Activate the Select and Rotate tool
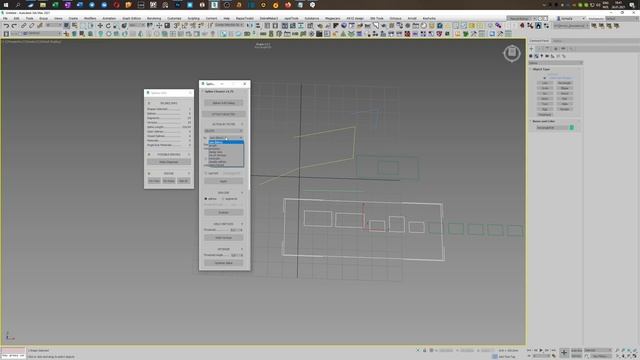 pos(108,26)
